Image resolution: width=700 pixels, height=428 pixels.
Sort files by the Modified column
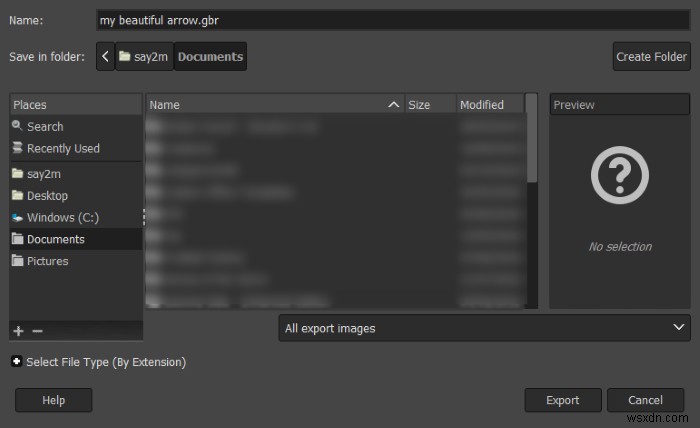tap(490, 105)
